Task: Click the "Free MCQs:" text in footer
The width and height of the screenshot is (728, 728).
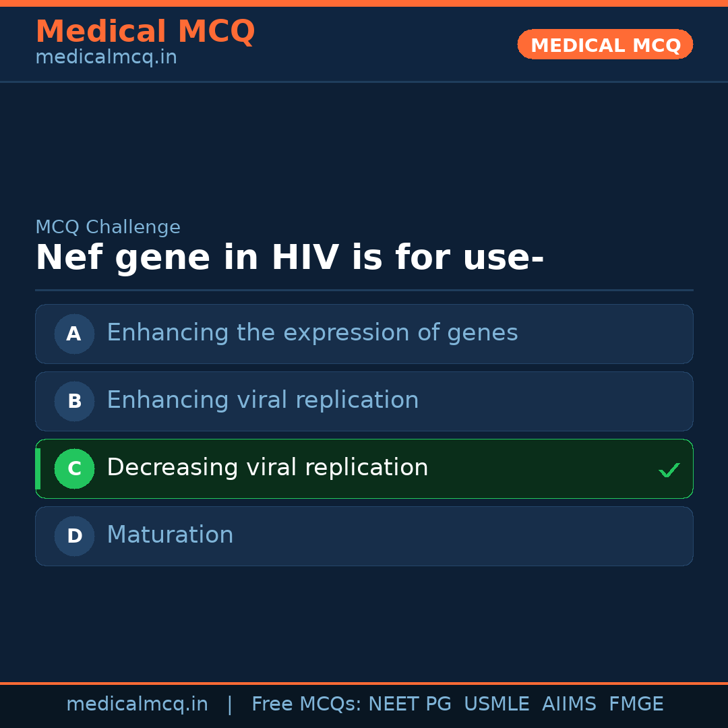Action: [307, 704]
